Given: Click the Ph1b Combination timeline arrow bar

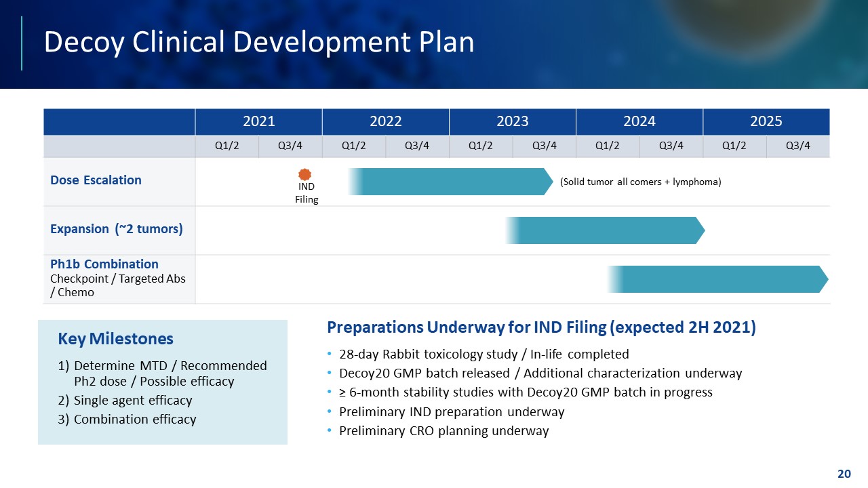Looking at the screenshot, I should point(717,279).
